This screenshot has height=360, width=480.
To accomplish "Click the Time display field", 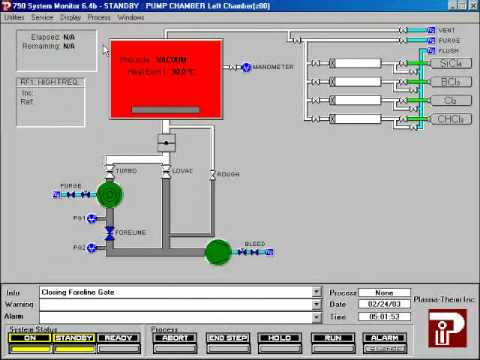I will 384,317.
